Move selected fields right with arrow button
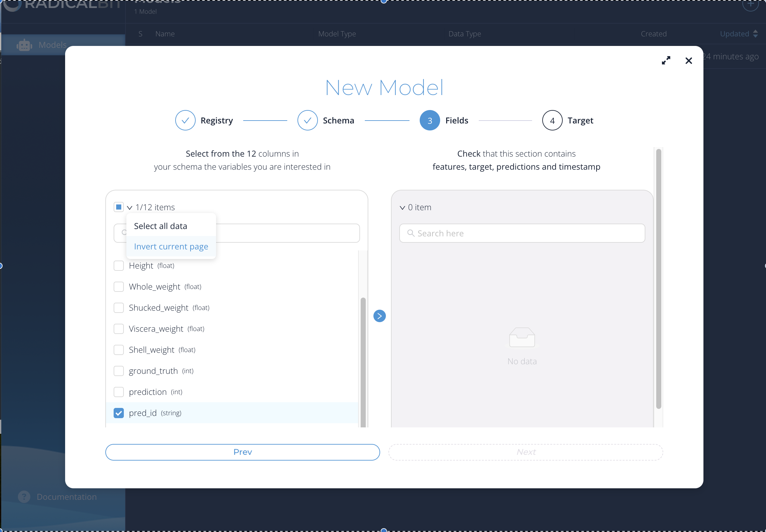The image size is (766, 532). (x=379, y=316)
